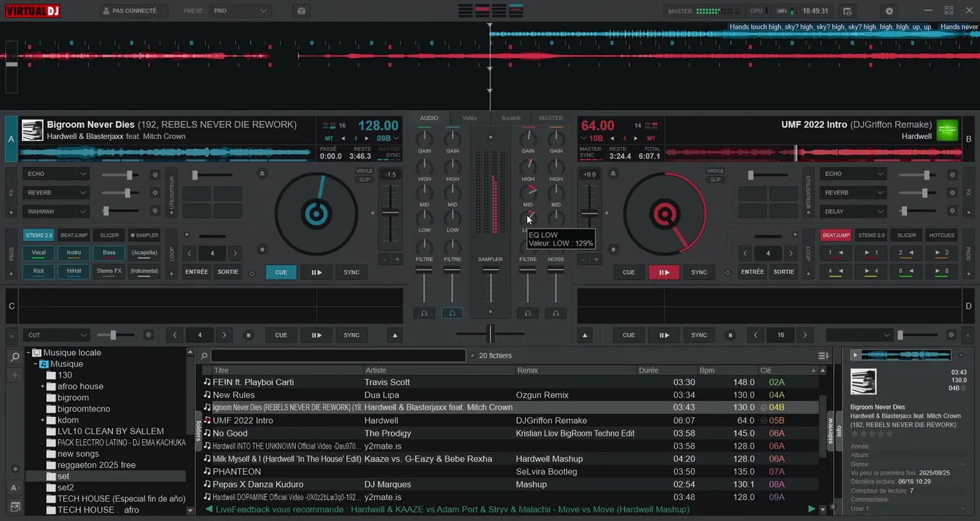Eject track from deck B
This screenshot has height=521, width=980.
pos(613,173)
